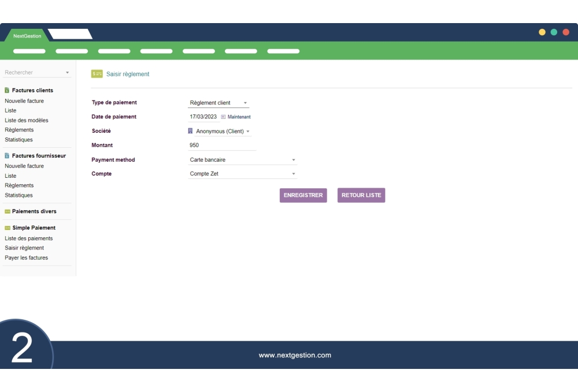578x392 pixels.
Task: Switch to the NextGestion tab
Action: tap(27, 36)
